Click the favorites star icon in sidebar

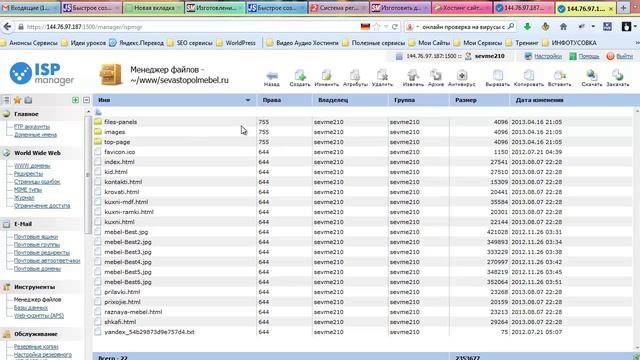[17, 100]
